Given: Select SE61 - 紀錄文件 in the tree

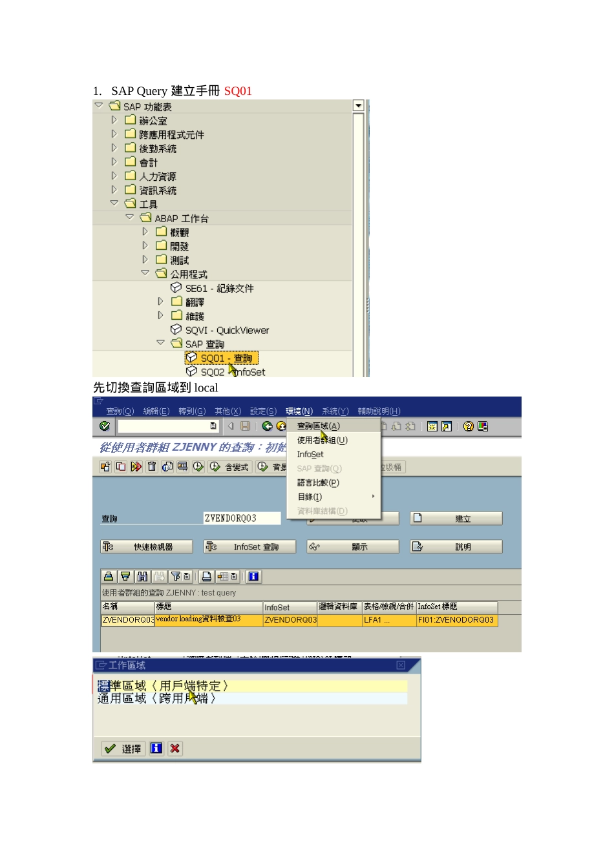Looking at the screenshot, I should [212, 288].
